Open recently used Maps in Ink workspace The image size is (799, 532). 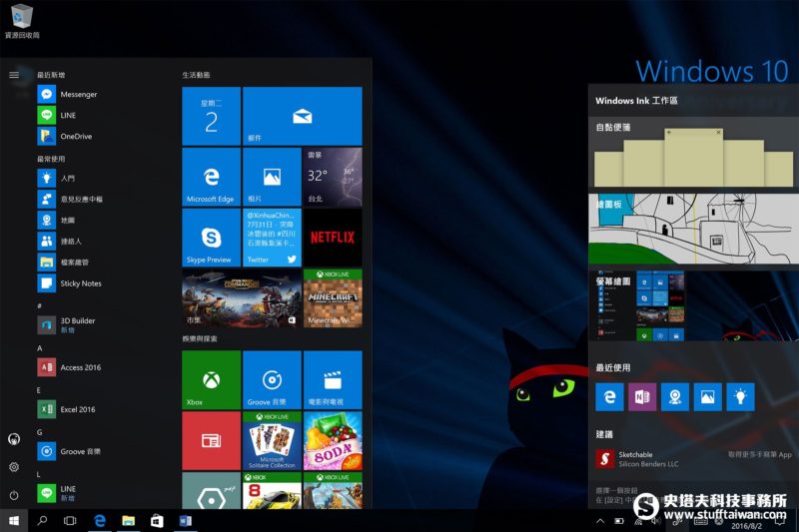coord(675,396)
